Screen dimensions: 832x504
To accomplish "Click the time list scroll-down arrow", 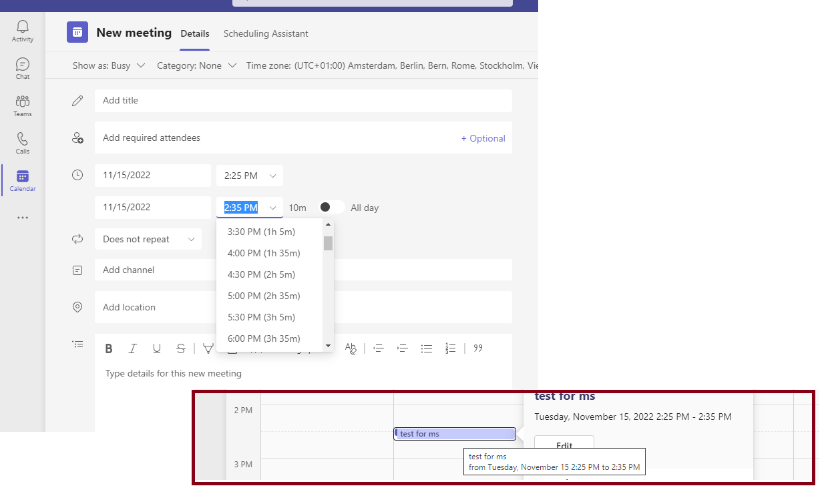I will click(328, 346).
